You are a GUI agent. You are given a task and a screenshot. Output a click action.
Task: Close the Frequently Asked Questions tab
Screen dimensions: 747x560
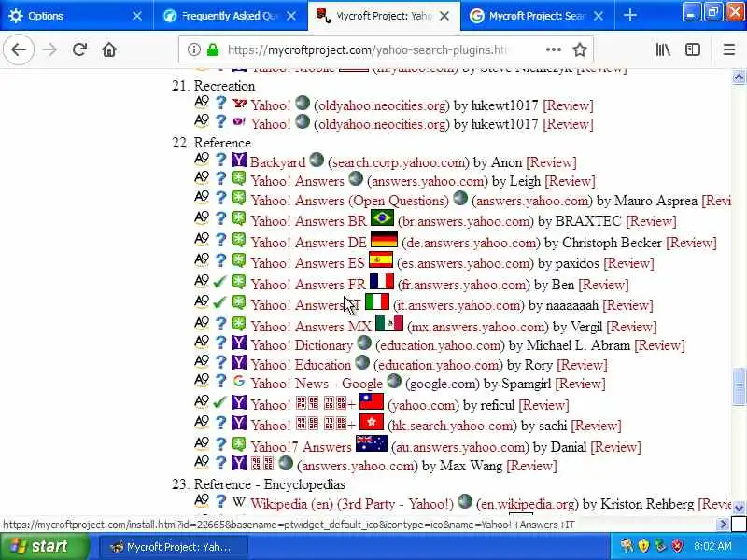tap(291, 16)
